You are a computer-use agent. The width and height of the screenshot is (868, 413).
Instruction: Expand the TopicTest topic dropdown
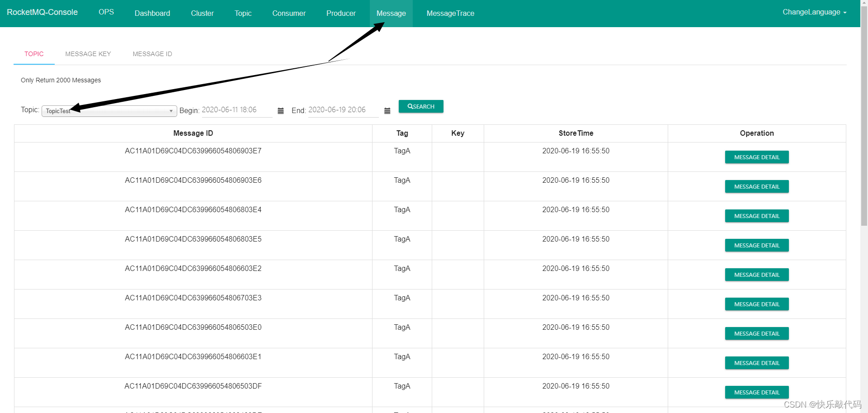(x=170, y=111)
